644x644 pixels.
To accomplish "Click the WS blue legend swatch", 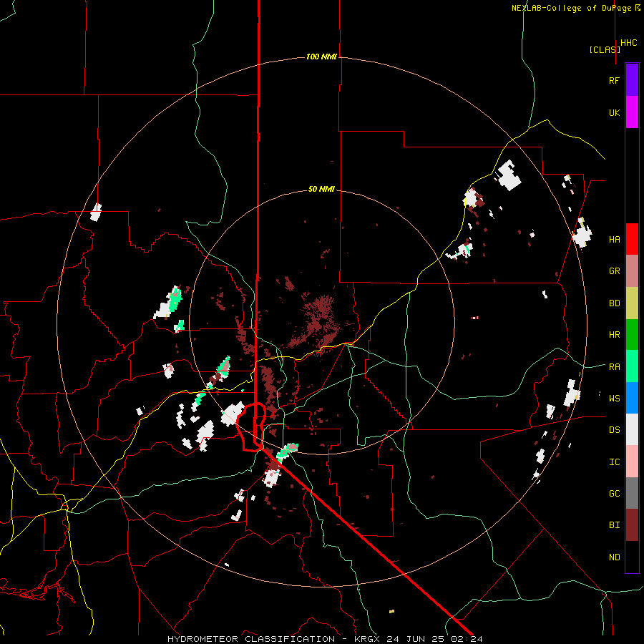I will click(x=632, y=398).
